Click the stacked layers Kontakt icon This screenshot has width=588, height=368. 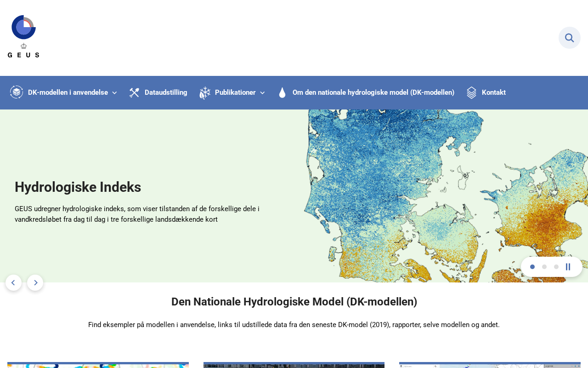coord(471,93)
